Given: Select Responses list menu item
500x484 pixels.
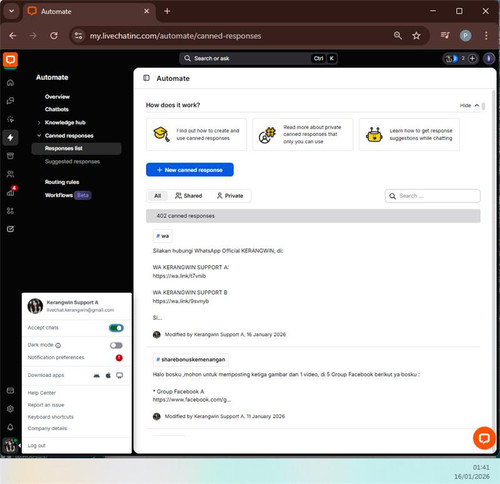Looking at the screenshot, I should pyautogui.click(x=76, y=148).
